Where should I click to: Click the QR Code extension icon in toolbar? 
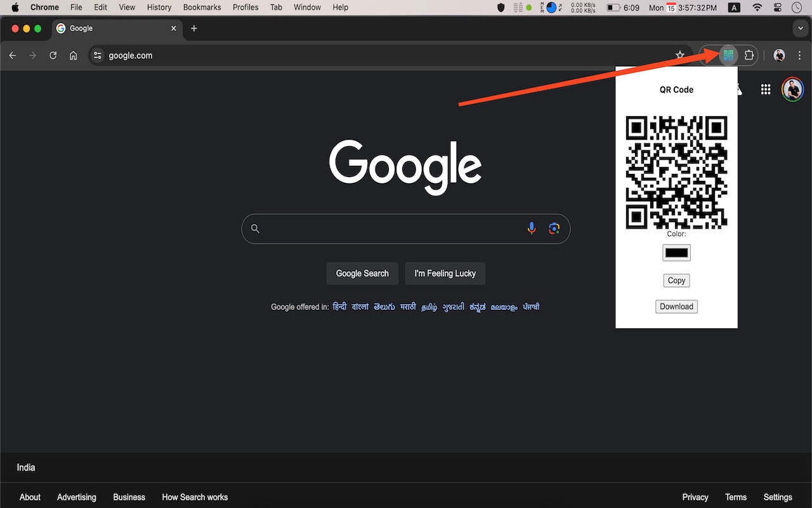click(728, 55)
